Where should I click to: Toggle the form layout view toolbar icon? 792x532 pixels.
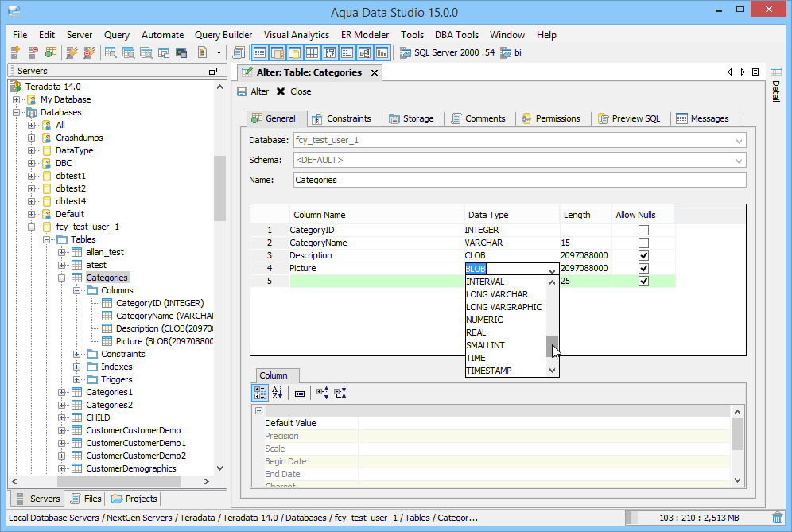(x=347, y=52)
